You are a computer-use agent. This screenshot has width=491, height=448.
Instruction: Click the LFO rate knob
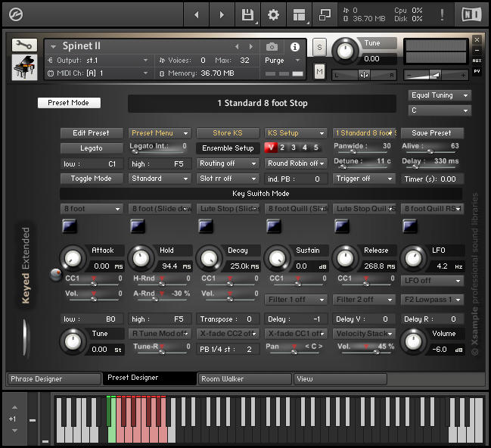[413, 259]
